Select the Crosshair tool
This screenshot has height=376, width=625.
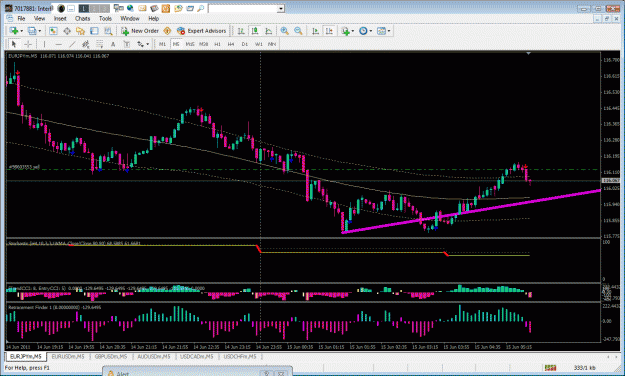point(28,44)
